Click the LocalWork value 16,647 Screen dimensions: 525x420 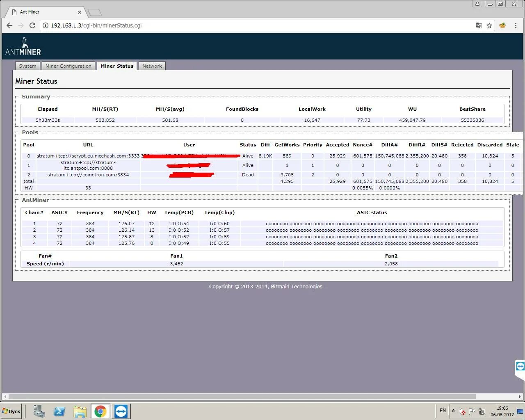coord(312,120)
